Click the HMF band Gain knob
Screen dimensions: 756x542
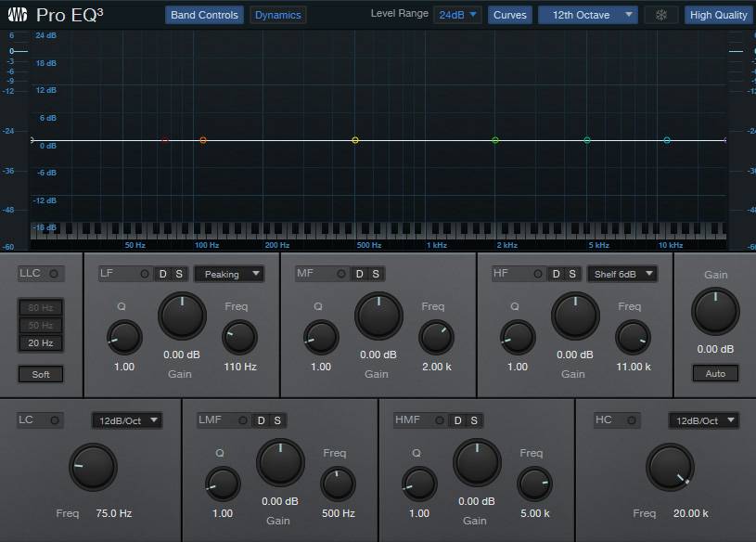(478, 462)
